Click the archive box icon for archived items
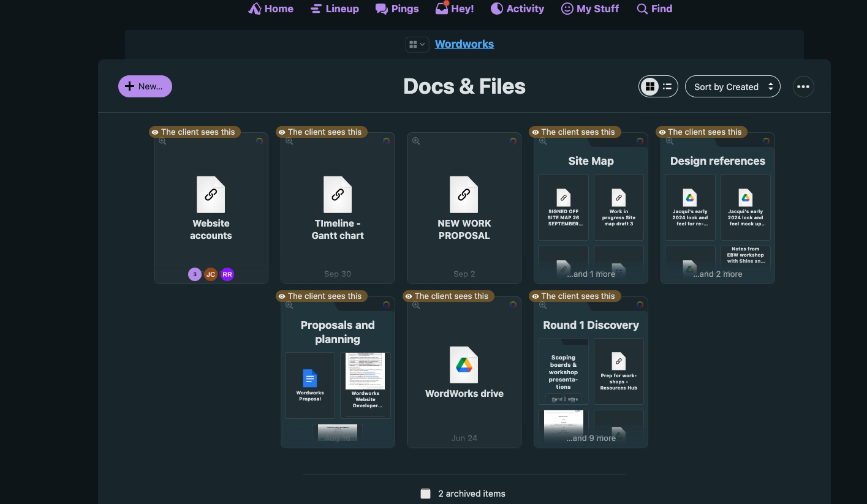867x504 pixels. pyautogui.click(x=426, y=494)
